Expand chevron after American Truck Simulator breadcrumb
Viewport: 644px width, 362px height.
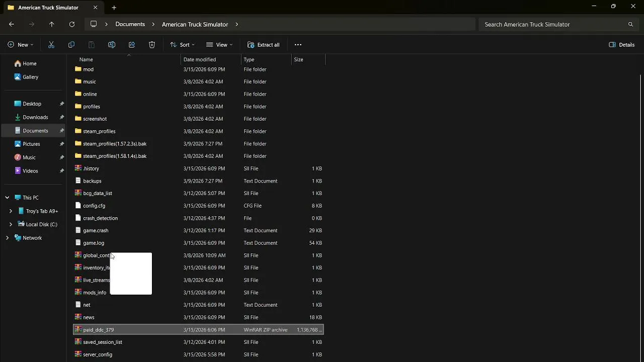236,24
